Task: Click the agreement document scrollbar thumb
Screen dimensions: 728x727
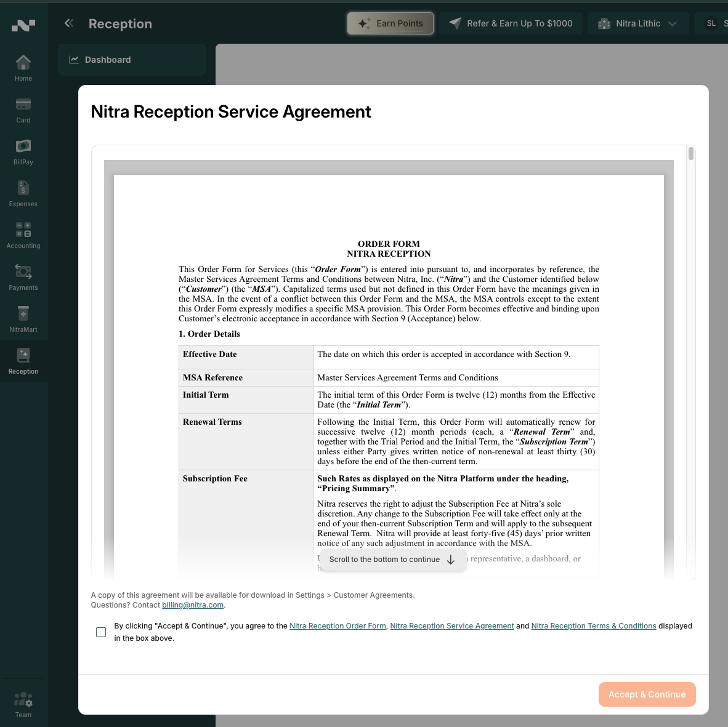Action: point(691,153)
